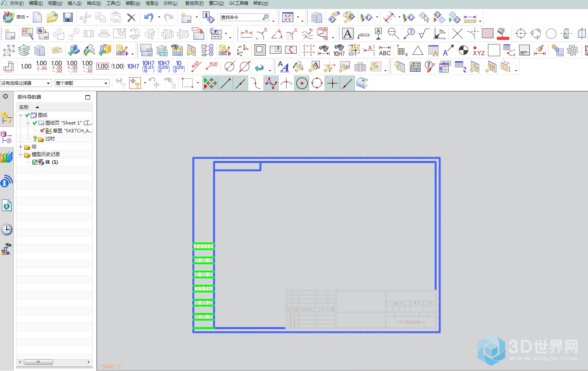
Task: Click the New file icon
Action: 37,17
